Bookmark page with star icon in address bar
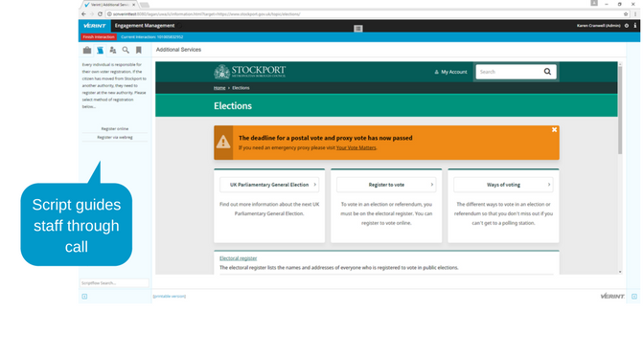Viewport: 644px width, 356px height. 626,14
